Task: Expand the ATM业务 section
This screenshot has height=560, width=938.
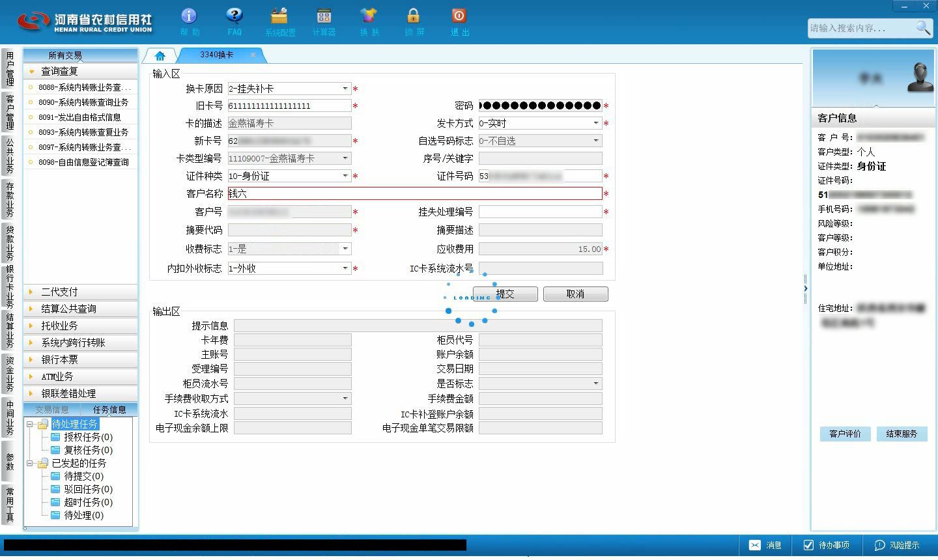Action: [x=81, y=376]
